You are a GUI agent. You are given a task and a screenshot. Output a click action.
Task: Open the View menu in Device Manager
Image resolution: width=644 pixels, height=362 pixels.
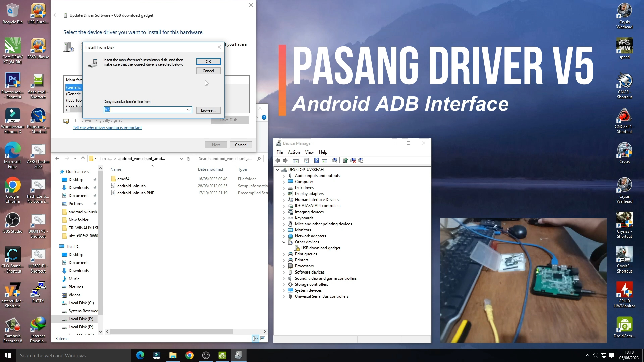point(309,152)
